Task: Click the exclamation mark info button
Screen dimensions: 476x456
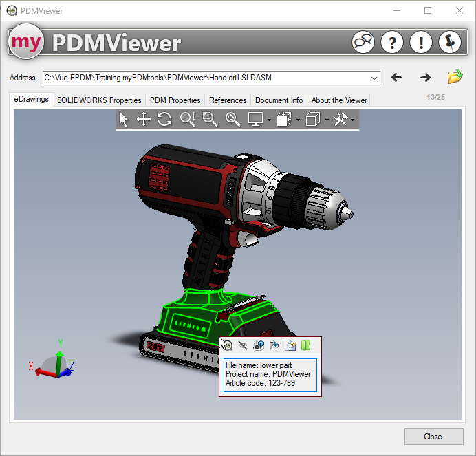Action: click(421, 43)
